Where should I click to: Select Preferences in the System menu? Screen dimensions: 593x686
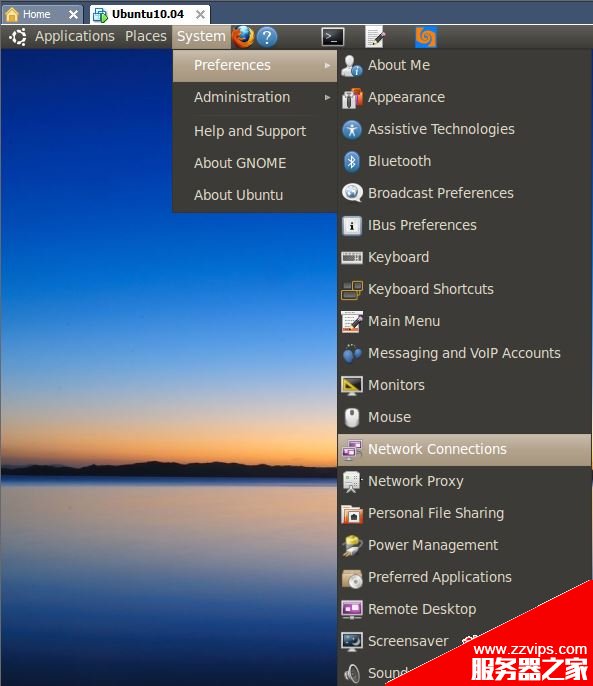coord(255,66)
